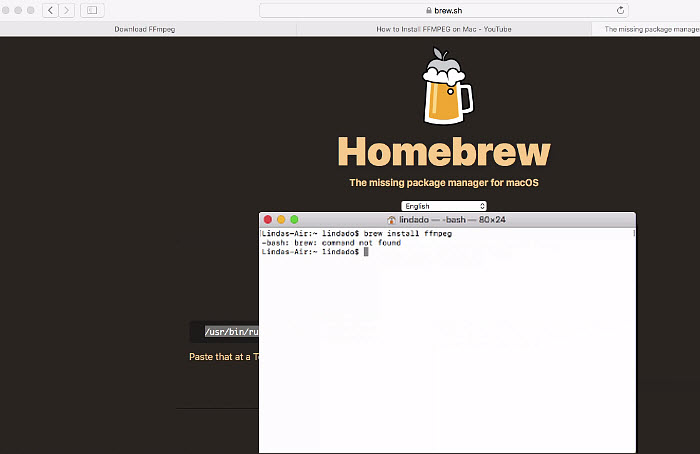Go forward with Safari's forward arrow
This screenshot has width=700, height=454.
click(67, 10)
